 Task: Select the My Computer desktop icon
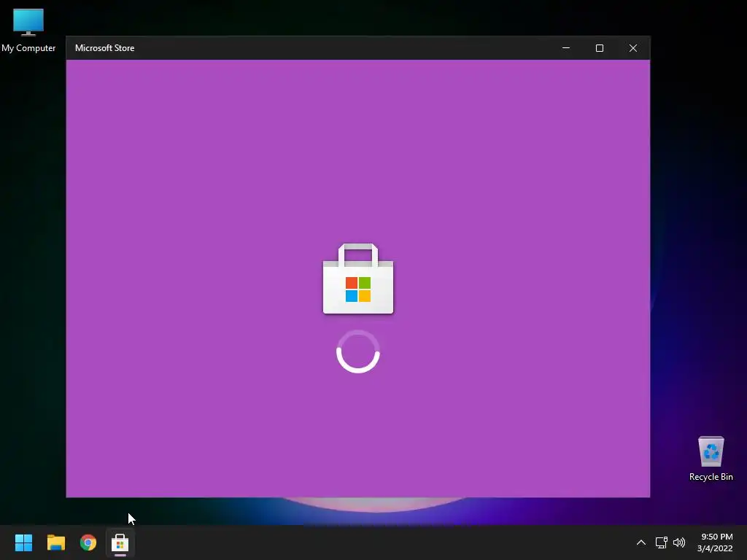[28, 31]
